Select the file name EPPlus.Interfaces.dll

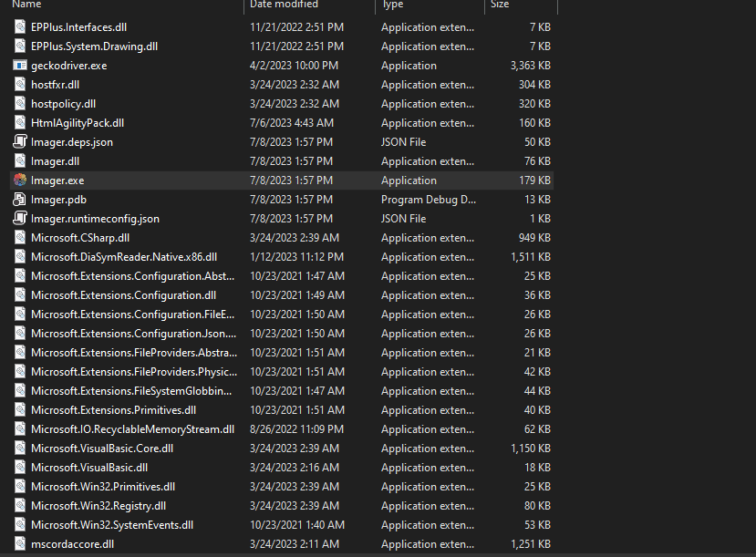(78, 27)
